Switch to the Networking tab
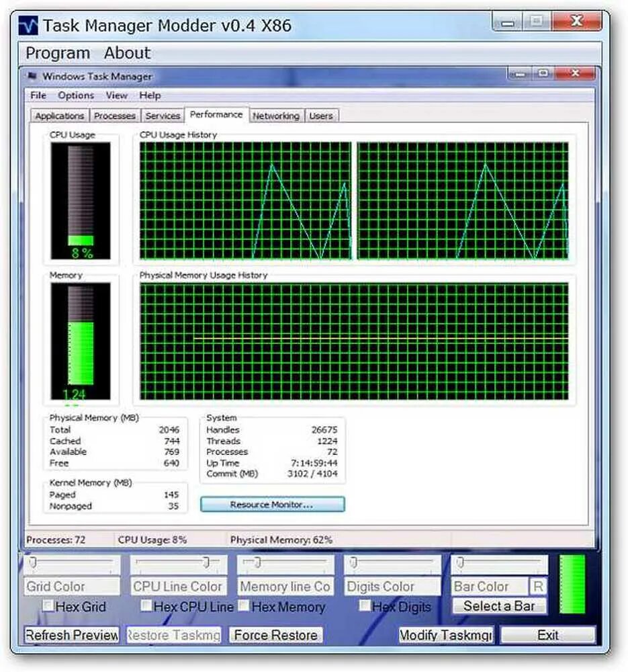This screenshot has width=628, height=672. tap(276, 116)
